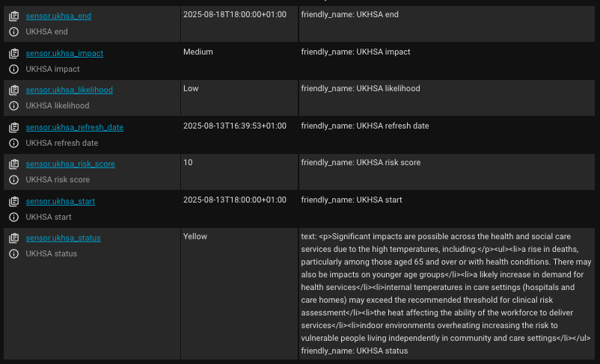Open the sensor.ukhsa_refresh_date entity link
Viewport: 600px width, 364px height.
74,127
